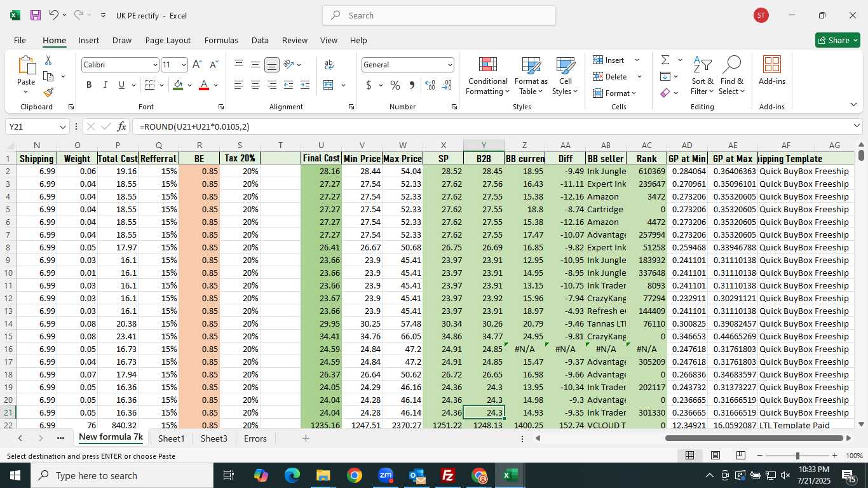Click the Share button
Image resolution: width=868 pixels, height=488 pixels.
point(837,40)
